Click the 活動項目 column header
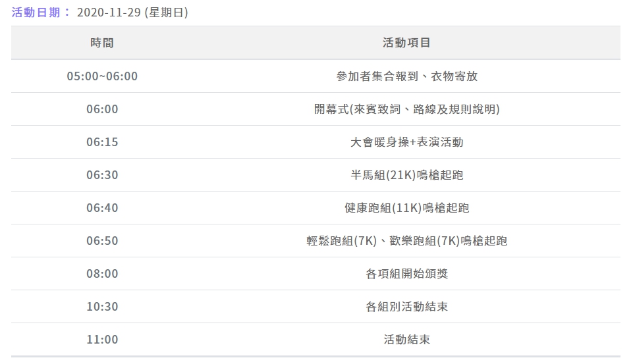Viewport: 633px width, 364px height. [x=406, y=43]
